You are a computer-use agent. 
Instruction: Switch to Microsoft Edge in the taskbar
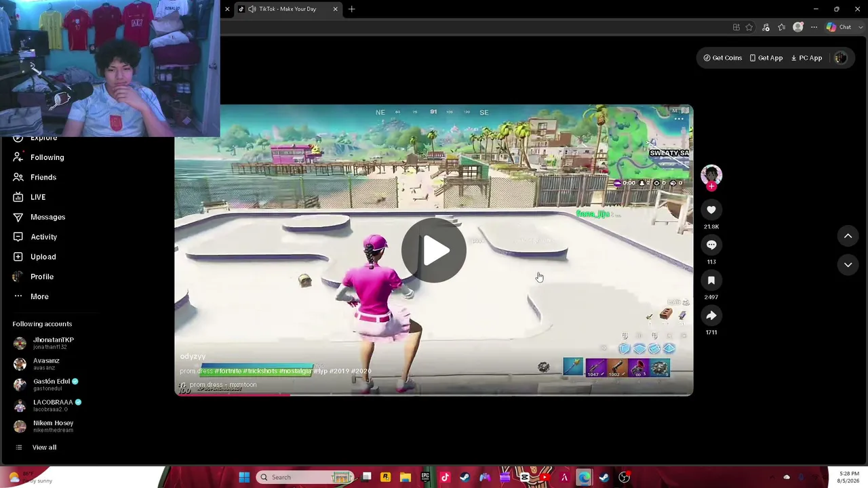(x=584, y=477)
